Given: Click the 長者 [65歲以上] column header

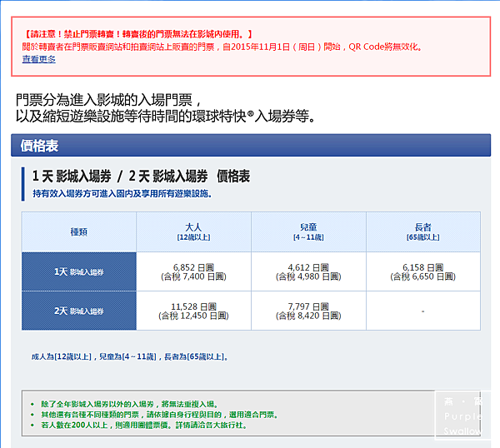Looking at the screenshot, I should [423, 232].
